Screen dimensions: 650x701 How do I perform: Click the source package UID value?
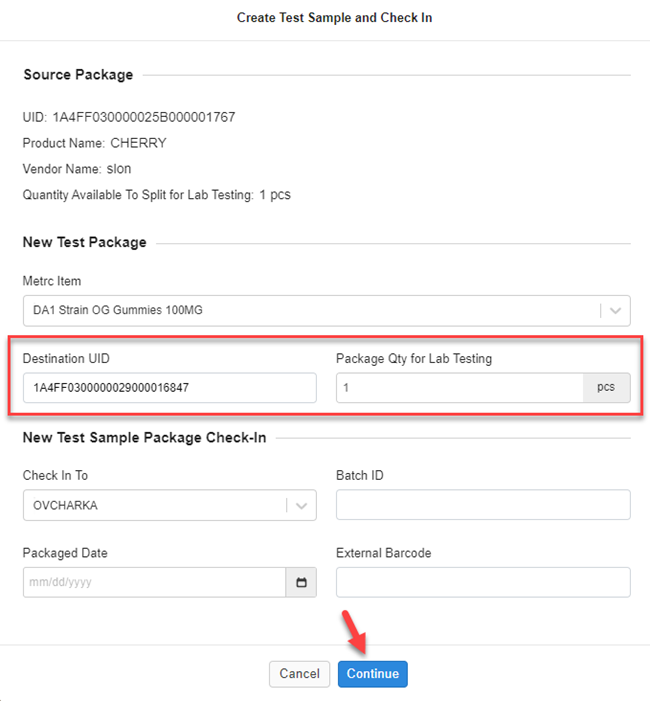pos(143,117)
